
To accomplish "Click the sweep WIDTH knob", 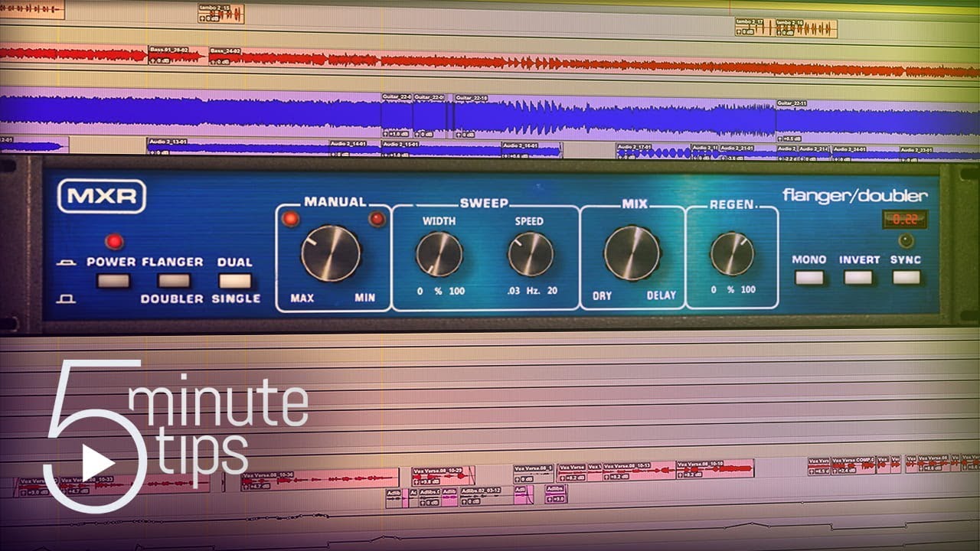I will [x=439, y=254].
